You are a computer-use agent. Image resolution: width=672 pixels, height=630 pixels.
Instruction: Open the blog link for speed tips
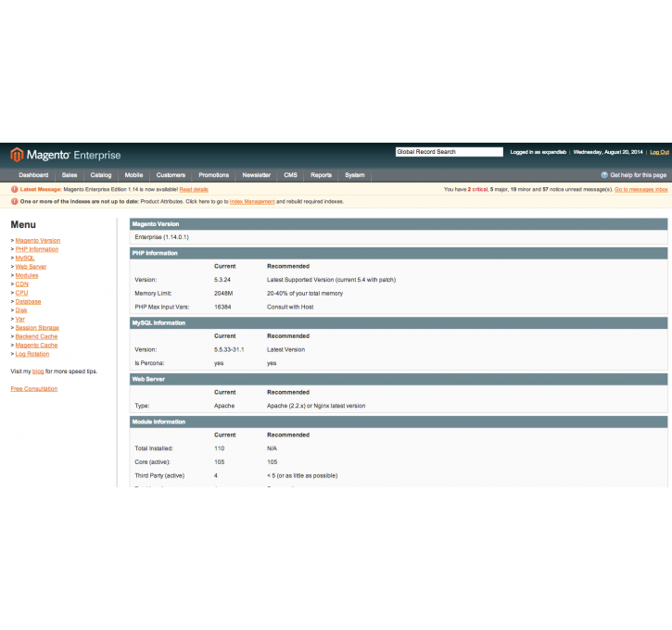[x=38, y=372]
